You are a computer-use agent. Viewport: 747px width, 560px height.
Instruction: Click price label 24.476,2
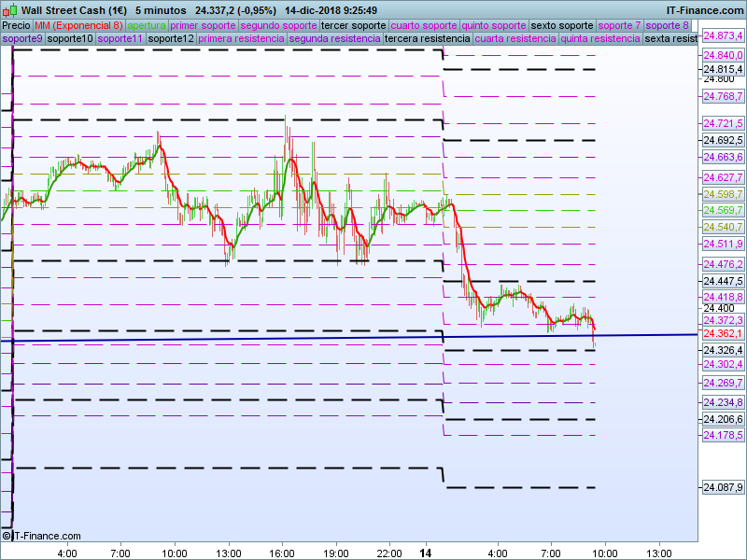[x=723, y=264]
